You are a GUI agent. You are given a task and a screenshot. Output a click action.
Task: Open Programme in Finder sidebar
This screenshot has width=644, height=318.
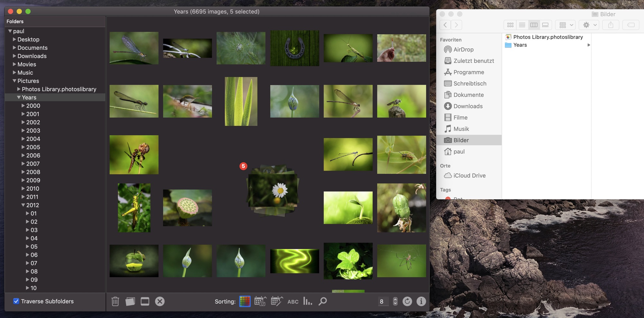[x=469, y=72]
